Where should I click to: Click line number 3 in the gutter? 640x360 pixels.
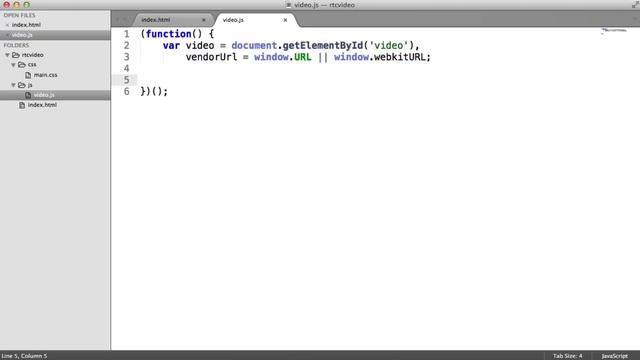click(x=127, y=57)
